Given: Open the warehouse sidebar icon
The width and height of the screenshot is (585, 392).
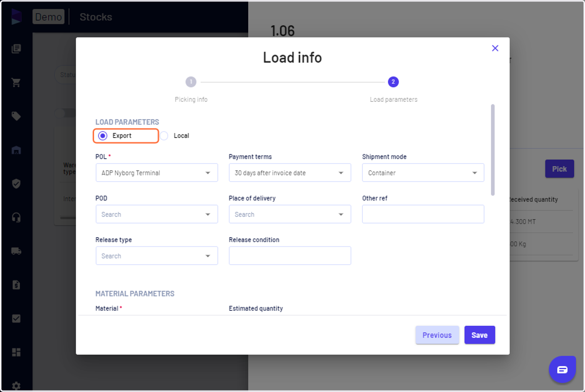Looking at the screenshot, I should coord(16,150).
